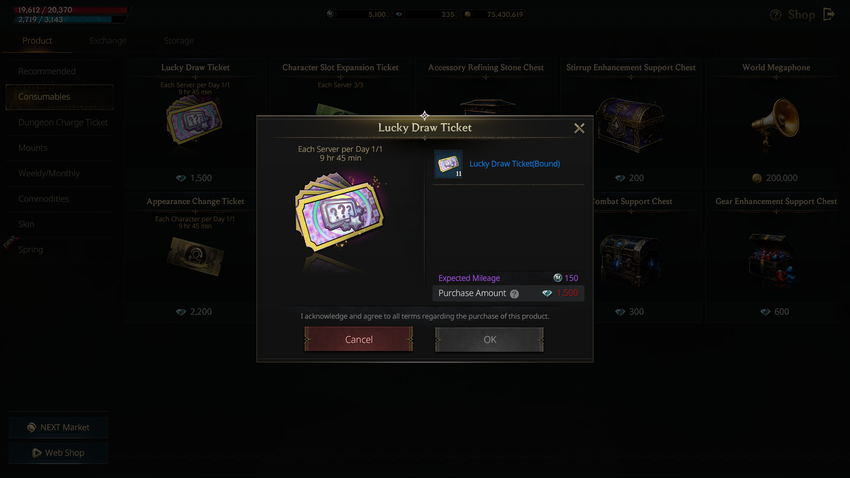
Task: Switch to the Exchange tab
Action: (x=108, y=41)
